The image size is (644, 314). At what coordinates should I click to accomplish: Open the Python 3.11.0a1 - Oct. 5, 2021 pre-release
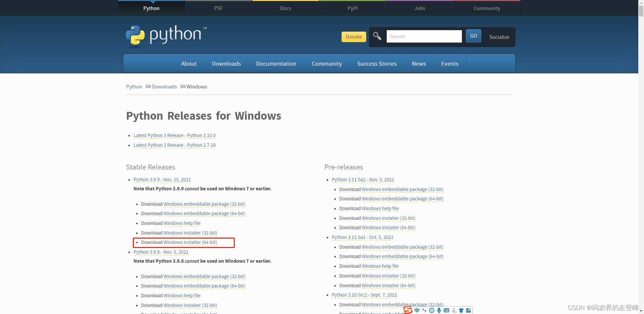[x=363, y=237]
